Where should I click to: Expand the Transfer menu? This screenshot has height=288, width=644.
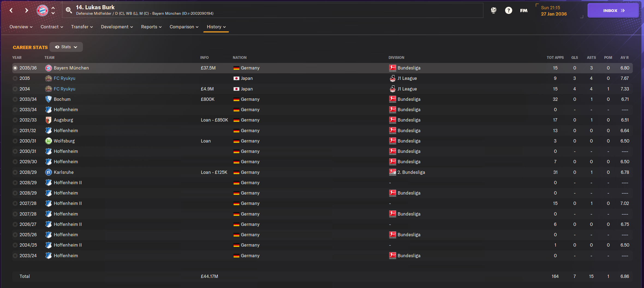click(x=82, y=27)
